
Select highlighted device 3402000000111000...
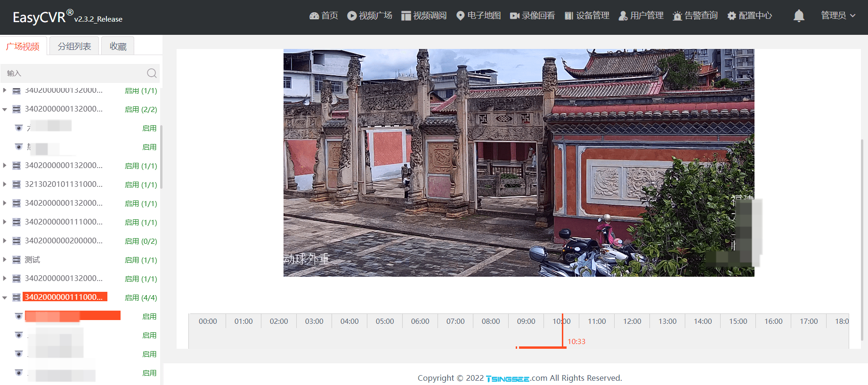tap(65, 297)
